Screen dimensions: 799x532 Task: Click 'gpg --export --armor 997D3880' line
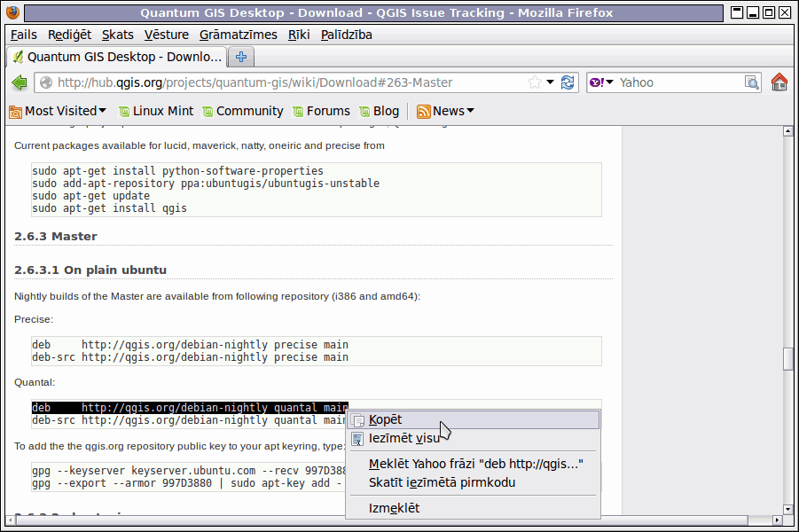point(186,483)
